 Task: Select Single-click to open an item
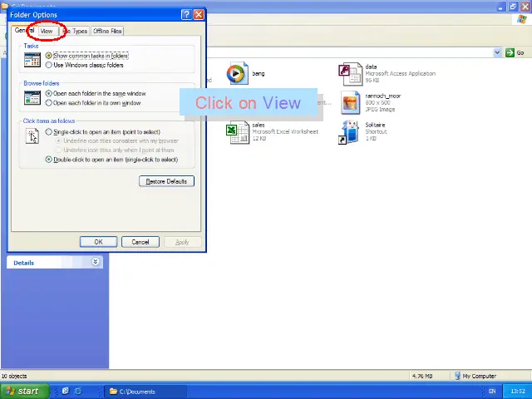coord(49,132)
